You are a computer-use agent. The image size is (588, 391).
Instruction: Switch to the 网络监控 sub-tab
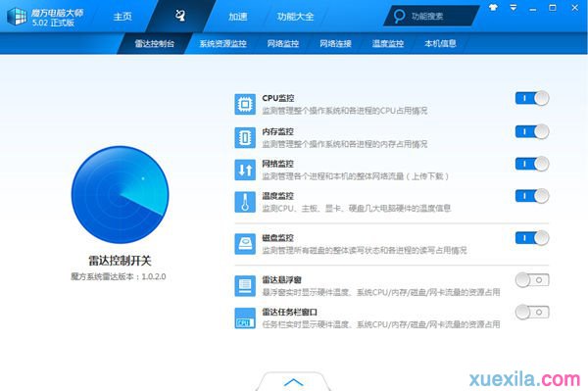(x=283, y=43)
